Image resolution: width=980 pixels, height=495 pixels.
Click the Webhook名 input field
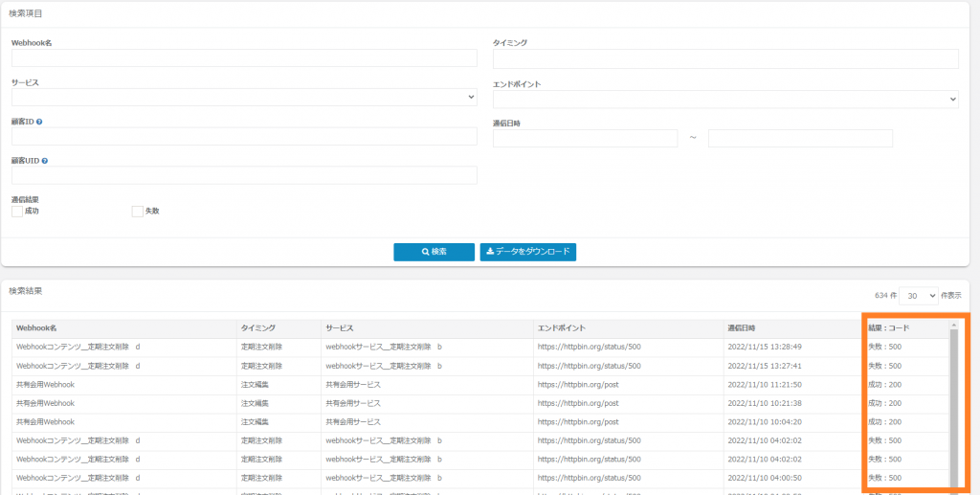(244, 58)
